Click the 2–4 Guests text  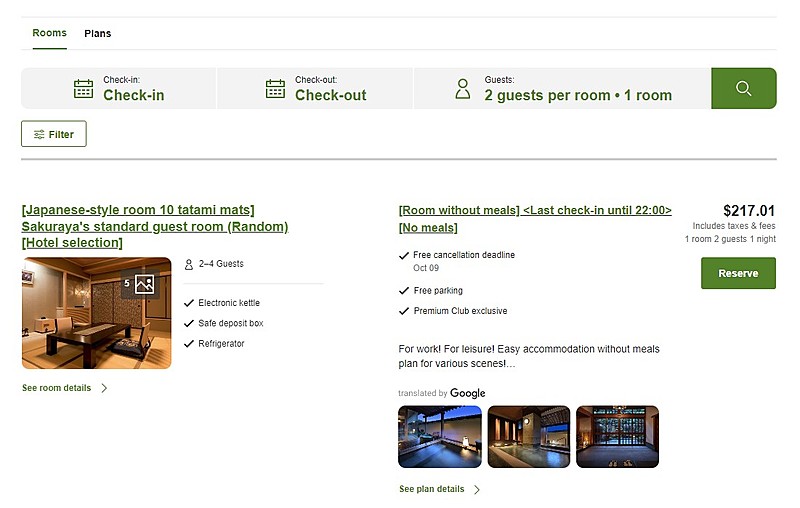point(221,264)
